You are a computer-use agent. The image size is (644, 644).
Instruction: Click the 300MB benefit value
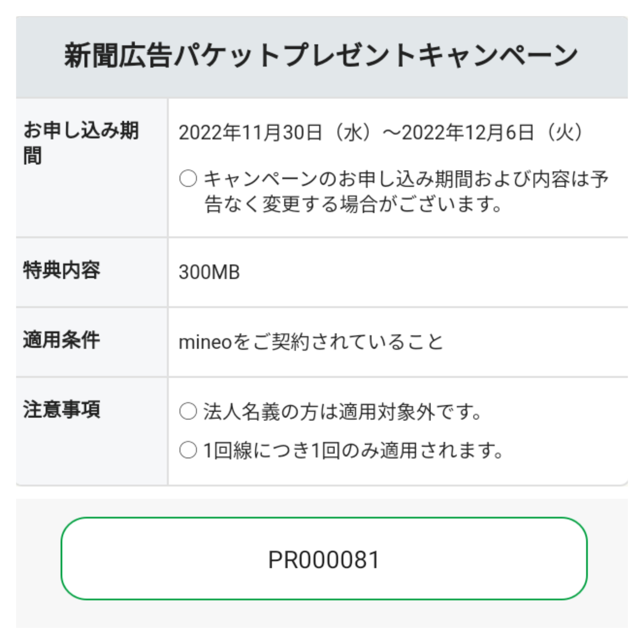209,272
